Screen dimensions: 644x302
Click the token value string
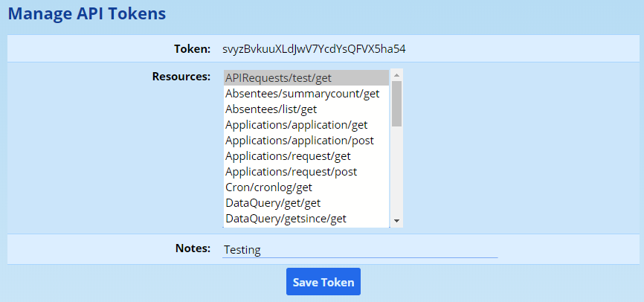pos(314,49)
